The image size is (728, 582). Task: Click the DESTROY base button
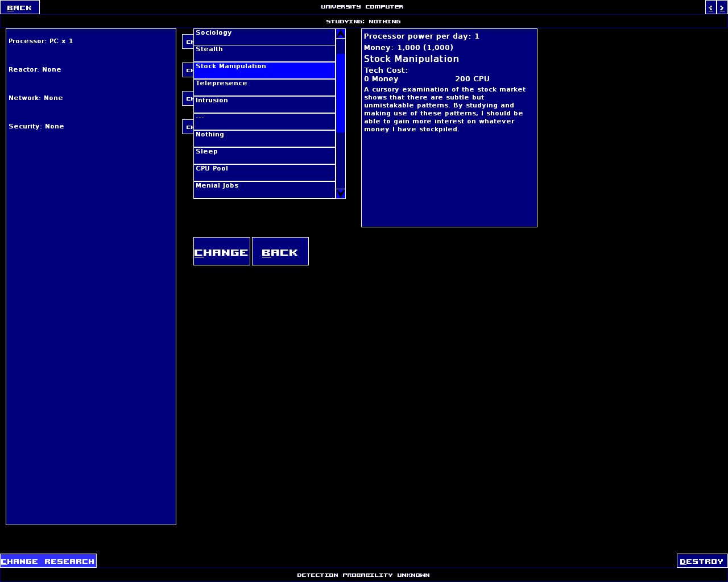pos(702,561)
